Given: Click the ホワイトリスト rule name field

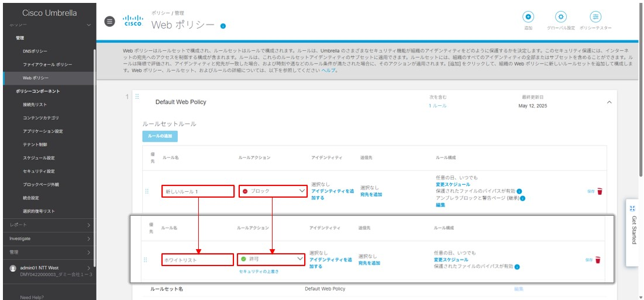Looking at the screenshot, I should (x=197, y=260).
